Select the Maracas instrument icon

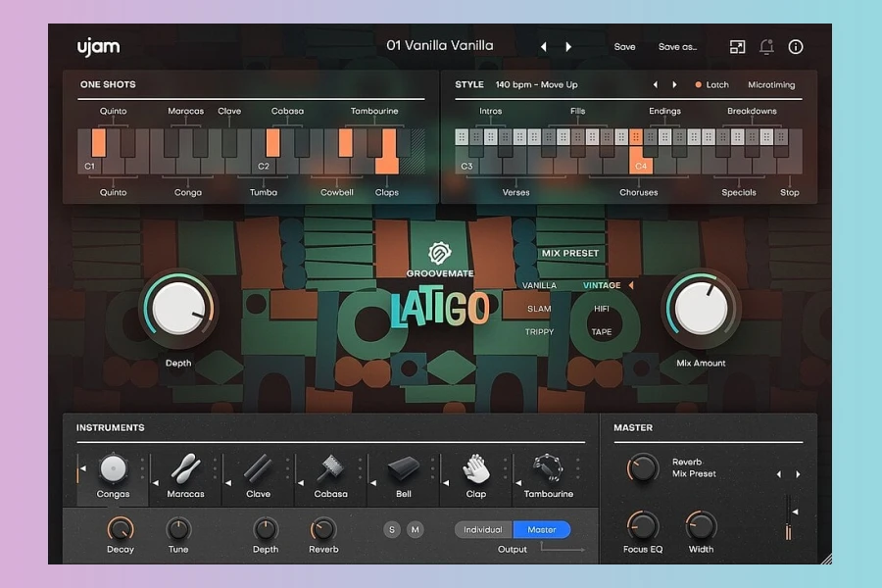point(185,468)
